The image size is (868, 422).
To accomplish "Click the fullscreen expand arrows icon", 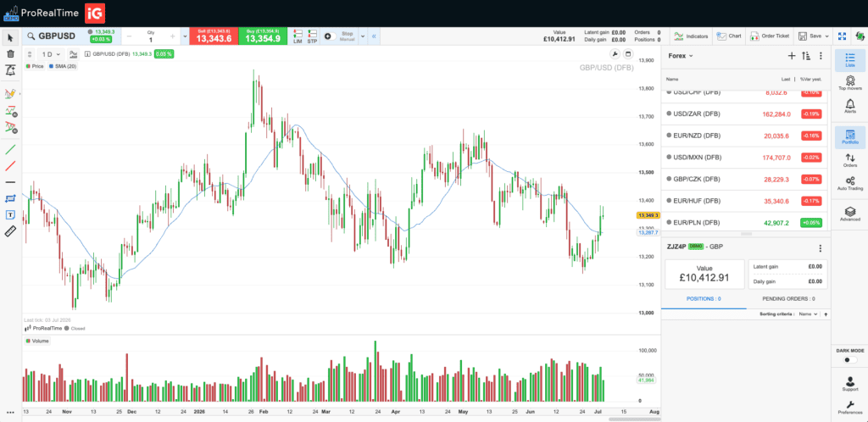I will click(843, 36).
